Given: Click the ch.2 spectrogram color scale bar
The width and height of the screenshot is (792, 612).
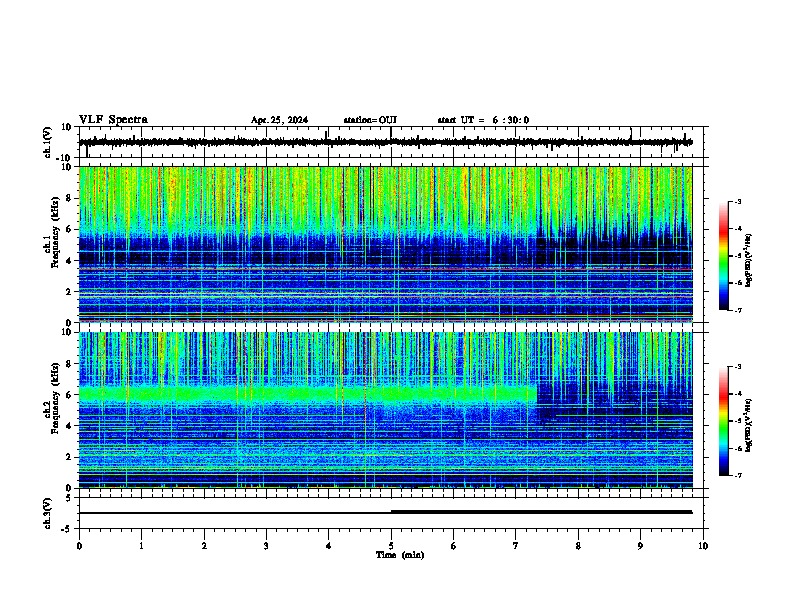Looking at the screenshot, I should [x=723, y=421].
